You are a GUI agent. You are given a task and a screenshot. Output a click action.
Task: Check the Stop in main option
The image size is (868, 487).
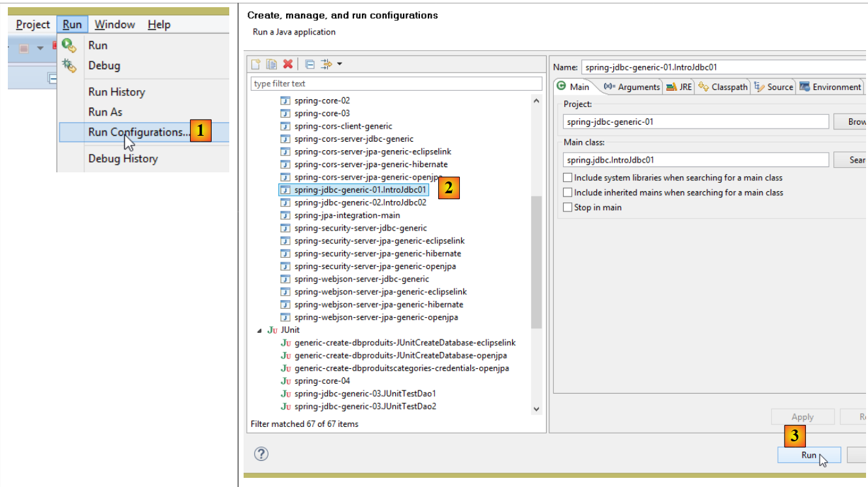click(568, 208)
